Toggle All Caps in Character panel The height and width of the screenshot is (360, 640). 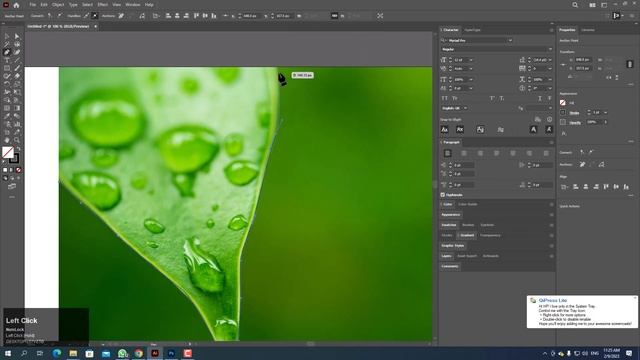[x=444, y=98]
